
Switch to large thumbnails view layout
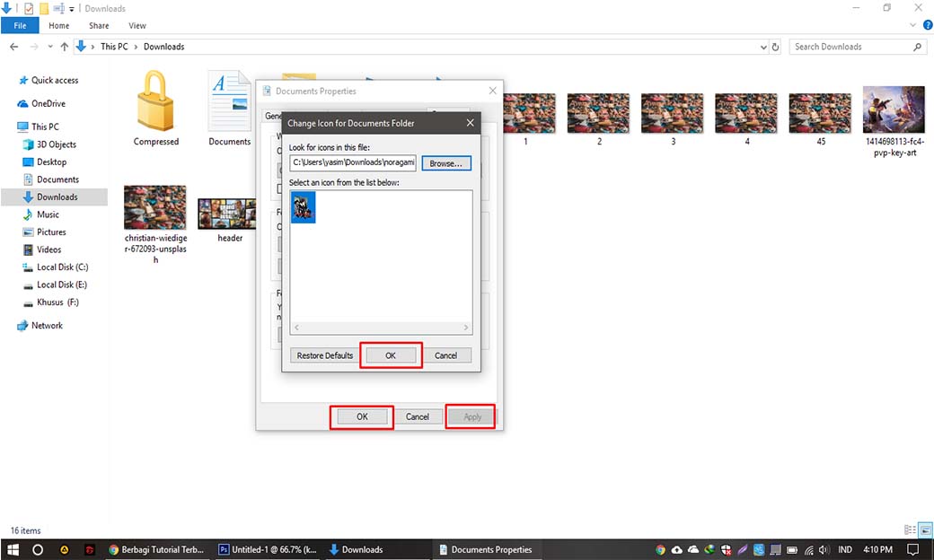(925, 529)
